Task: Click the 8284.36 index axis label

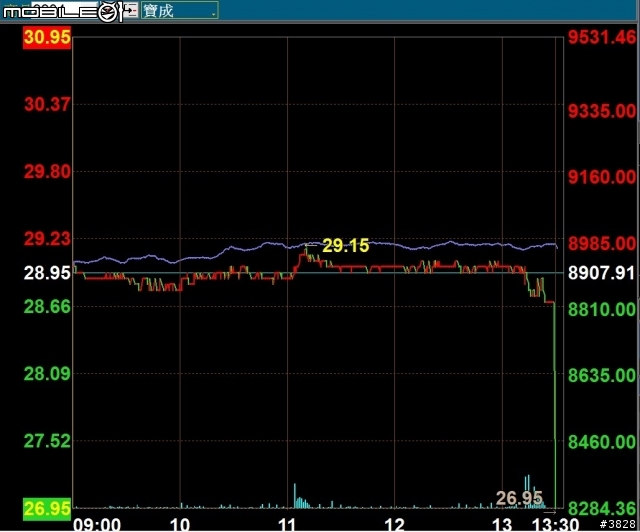Action: (602, 509)
